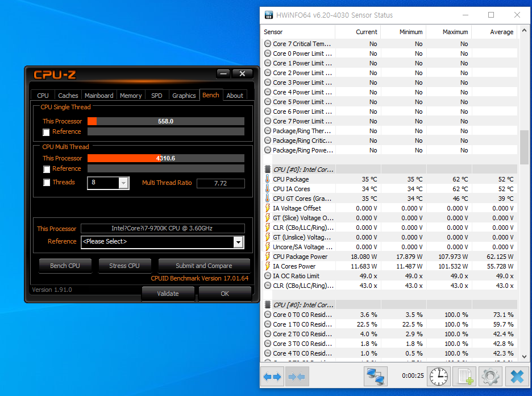Switch to the CPU tab
The width and height of the screenshot is (532, 396).
pos(43,96)
